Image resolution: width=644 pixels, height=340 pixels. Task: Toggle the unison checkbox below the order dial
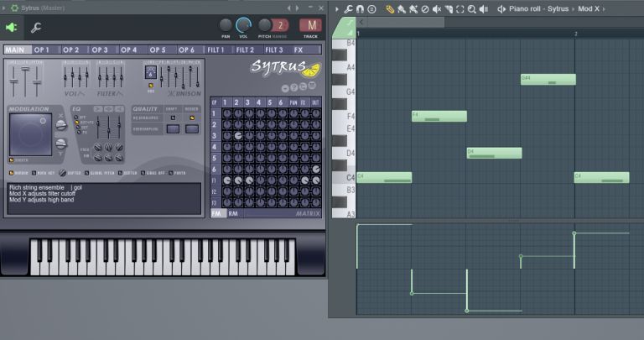[x=151, y=86]
